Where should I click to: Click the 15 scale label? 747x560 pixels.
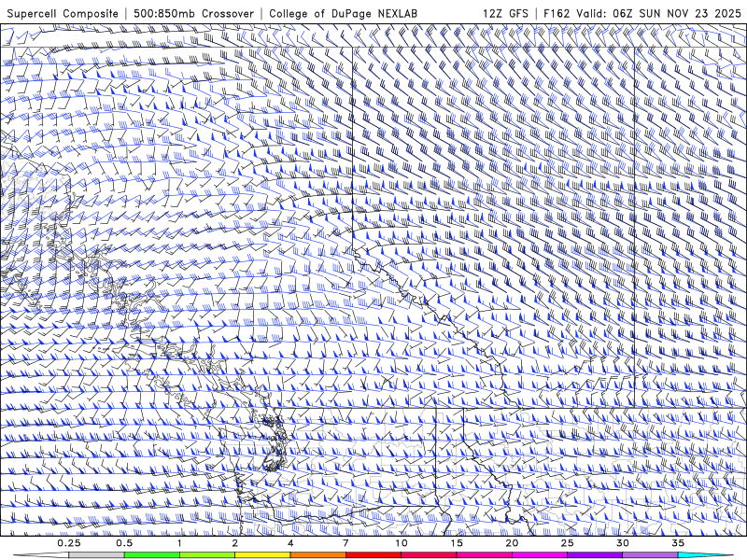click(x=457, y=543)
